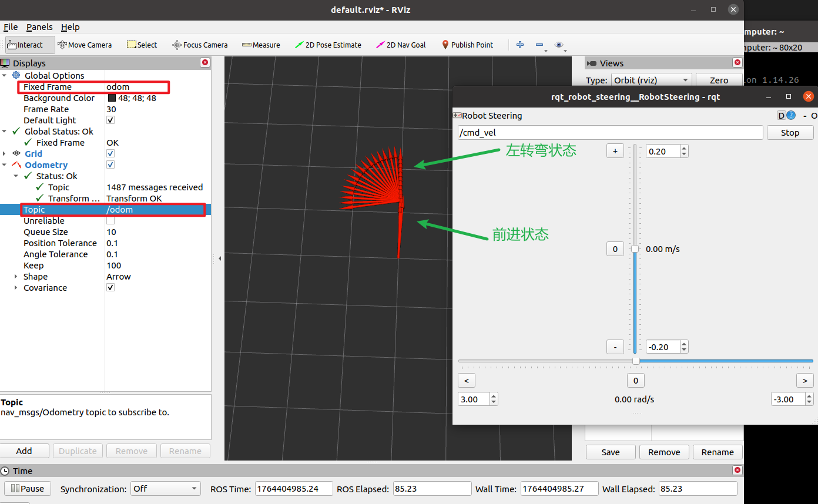Viewport: 818px width, 504px height.
Task: Click the /cmd_vel topic input field
Action: tap(610, 133)
